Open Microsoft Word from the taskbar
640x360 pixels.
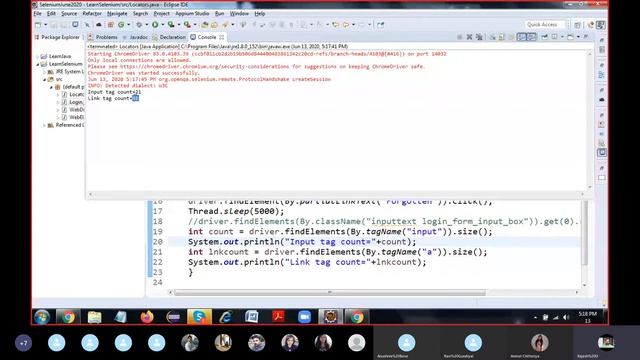(x=252, y=317)
